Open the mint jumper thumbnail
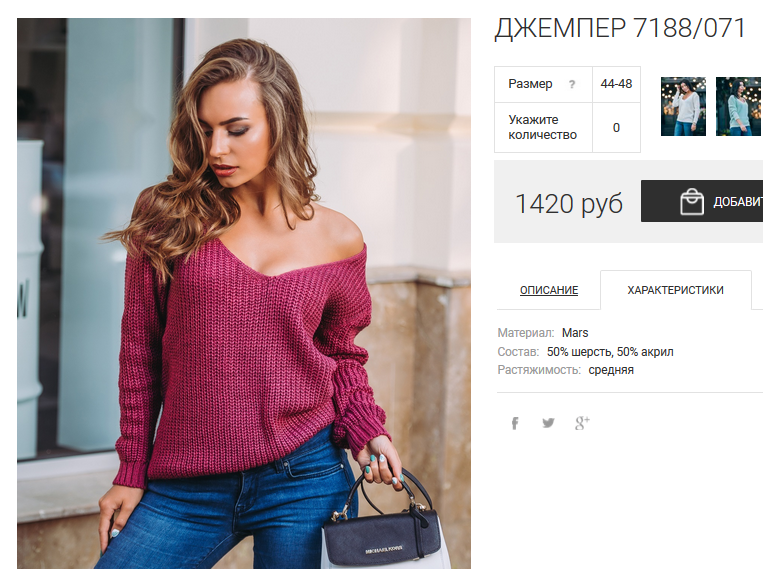The height and width of the screenshot is (569, 763). click(x=738, y=106)
